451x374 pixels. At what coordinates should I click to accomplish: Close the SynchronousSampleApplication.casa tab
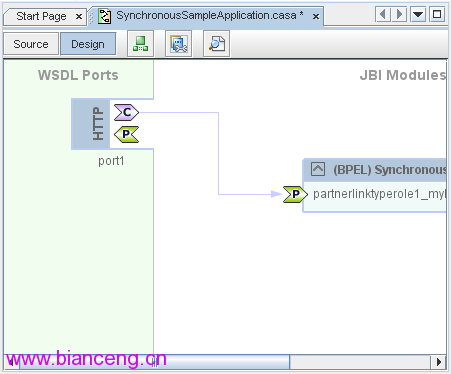coord(316,16)
